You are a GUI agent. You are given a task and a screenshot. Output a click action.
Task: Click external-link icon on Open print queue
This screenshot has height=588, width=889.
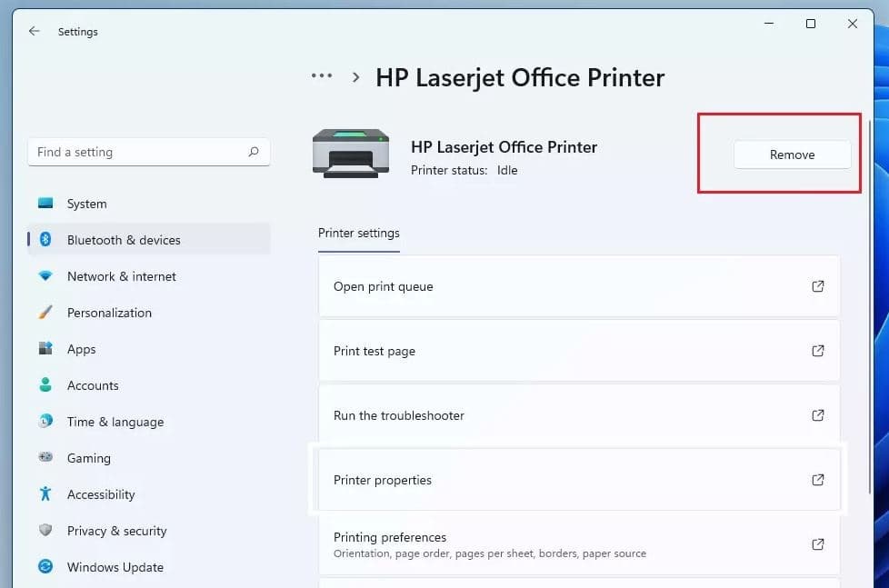817,286
